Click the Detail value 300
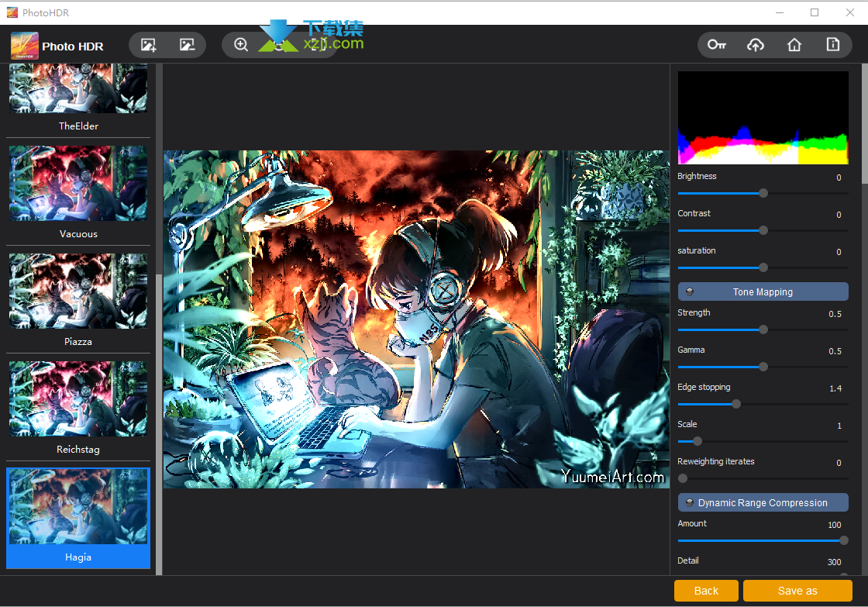The height and width of the screenshot is (607, 868). tap(834, 562)
